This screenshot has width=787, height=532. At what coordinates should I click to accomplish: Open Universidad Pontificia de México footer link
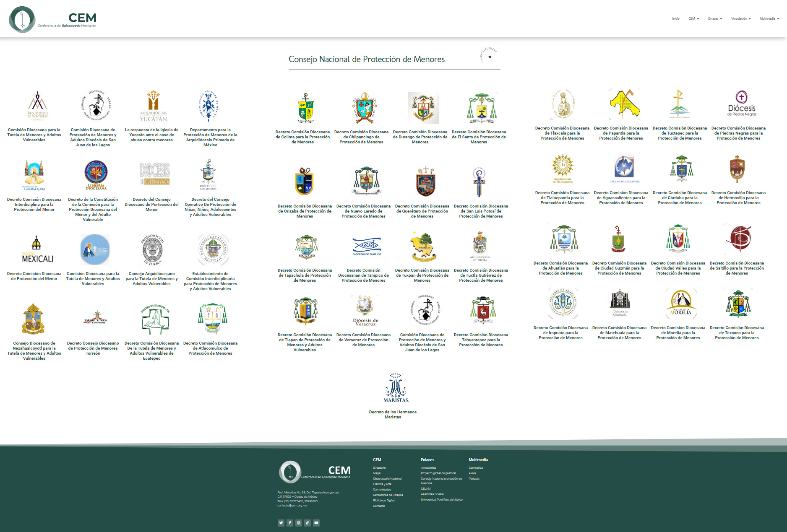pyautogui.click(x=442, y=500)
